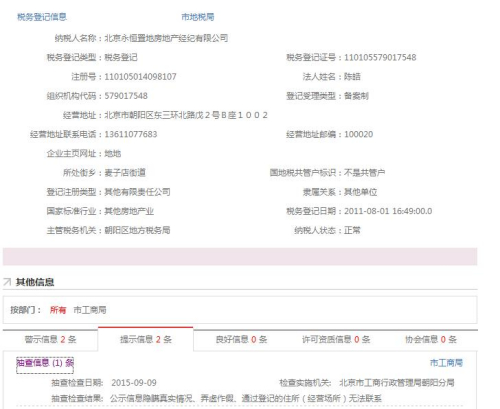Select the business address 北京市朝阳区东三环北路 text

186,115
